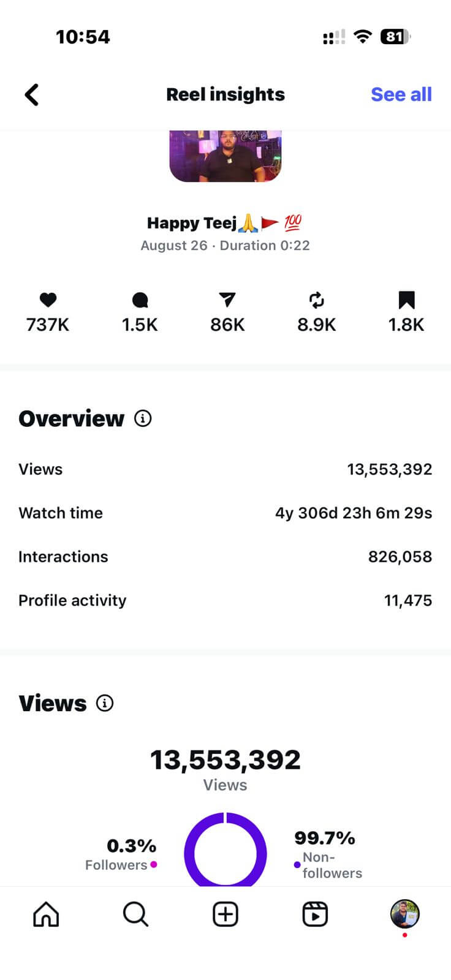
Task: Tap the See all link
Action: 401,94
